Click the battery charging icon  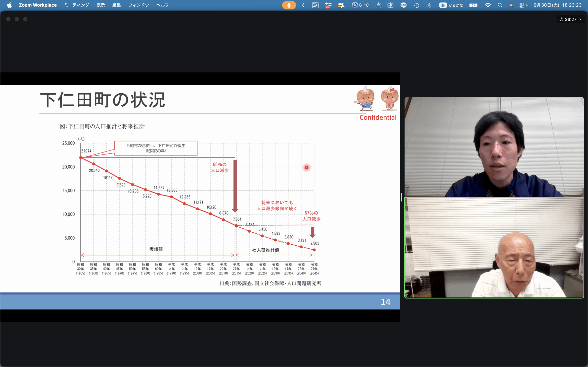click(x=474, y=5)
